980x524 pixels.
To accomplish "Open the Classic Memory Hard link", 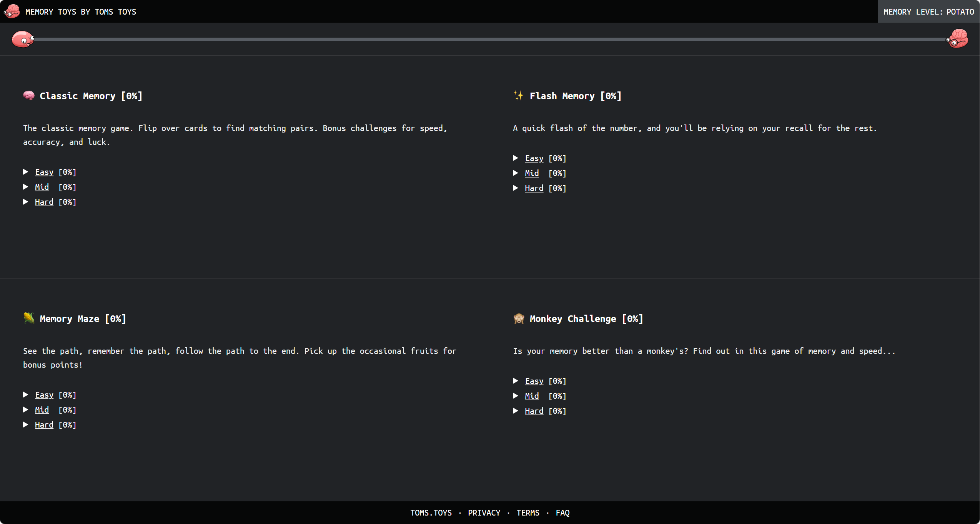I will coord(44,202).
